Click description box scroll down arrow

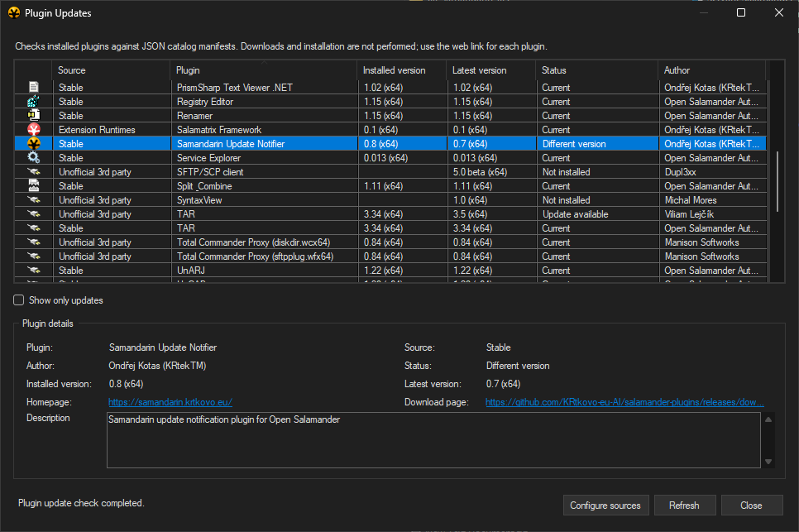click(x=768, y=462)
